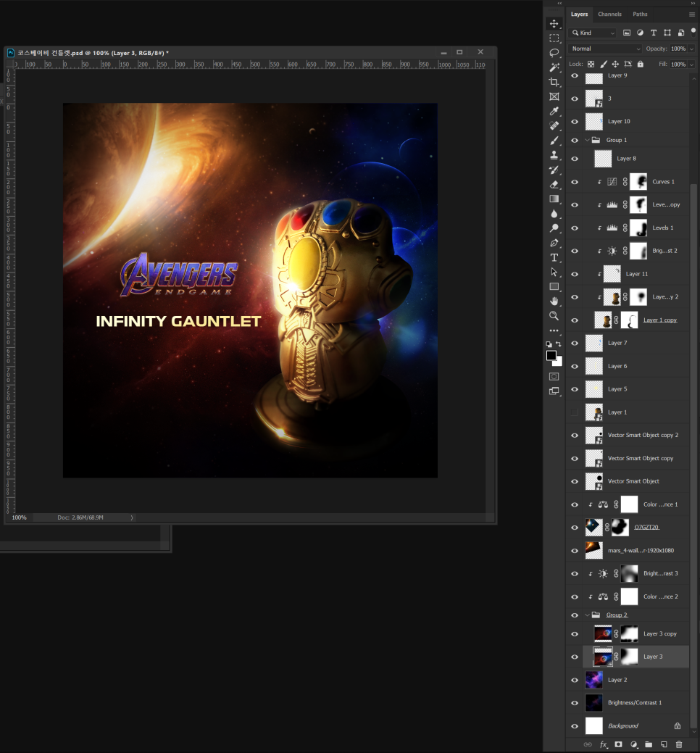Select the Magic Wand tool
This screenshot has width=700, height=753.
pos(554,67)
